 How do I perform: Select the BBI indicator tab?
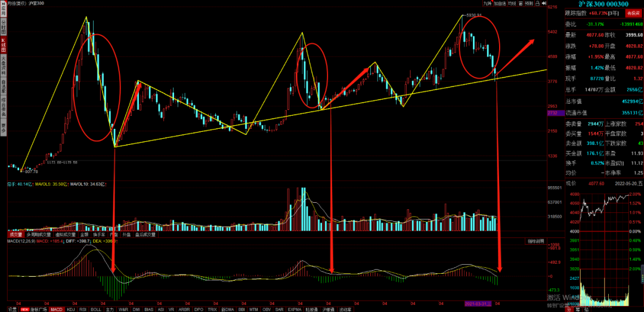(241, 309)
